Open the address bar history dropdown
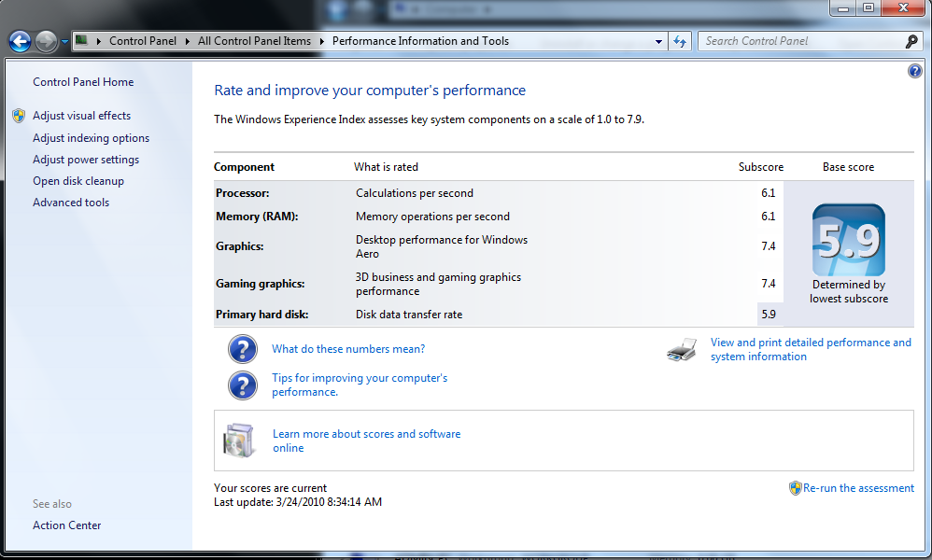Screen dimensions: 932x560 click(x=658, y=42)
